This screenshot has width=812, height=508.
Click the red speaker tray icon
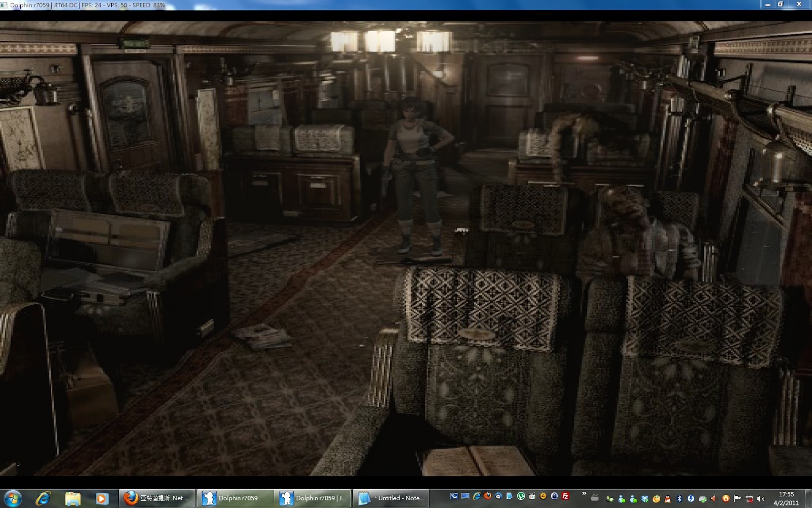pyautogui.click(x=714, y=499)
